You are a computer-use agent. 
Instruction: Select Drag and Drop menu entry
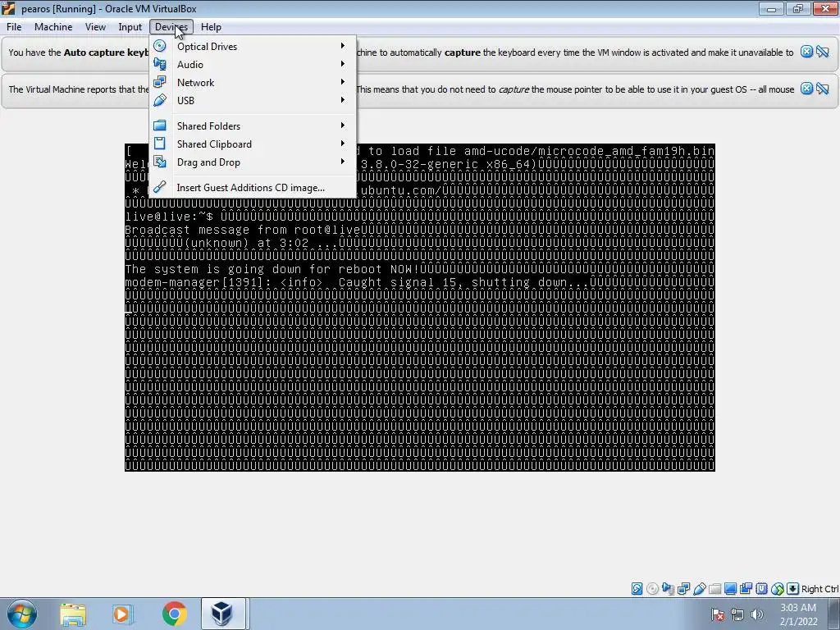click(x=253, y=162)
